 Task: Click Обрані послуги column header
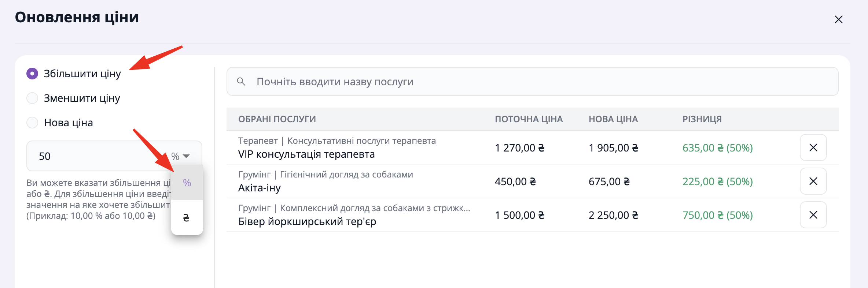[277, 119]
